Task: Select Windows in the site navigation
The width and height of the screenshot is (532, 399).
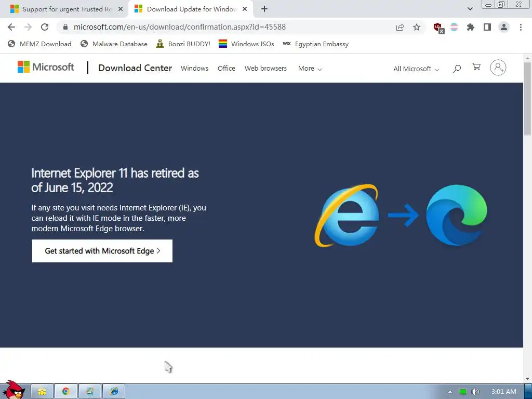Action: 194,68
